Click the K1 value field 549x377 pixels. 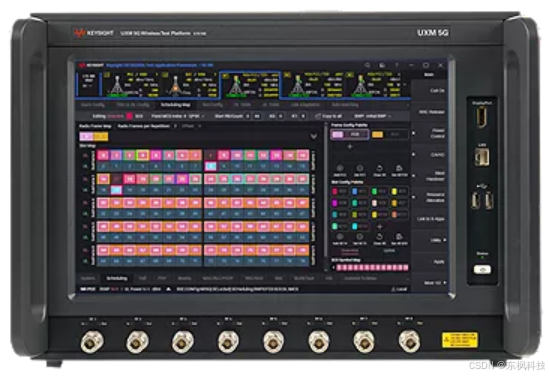click(303, 116)
